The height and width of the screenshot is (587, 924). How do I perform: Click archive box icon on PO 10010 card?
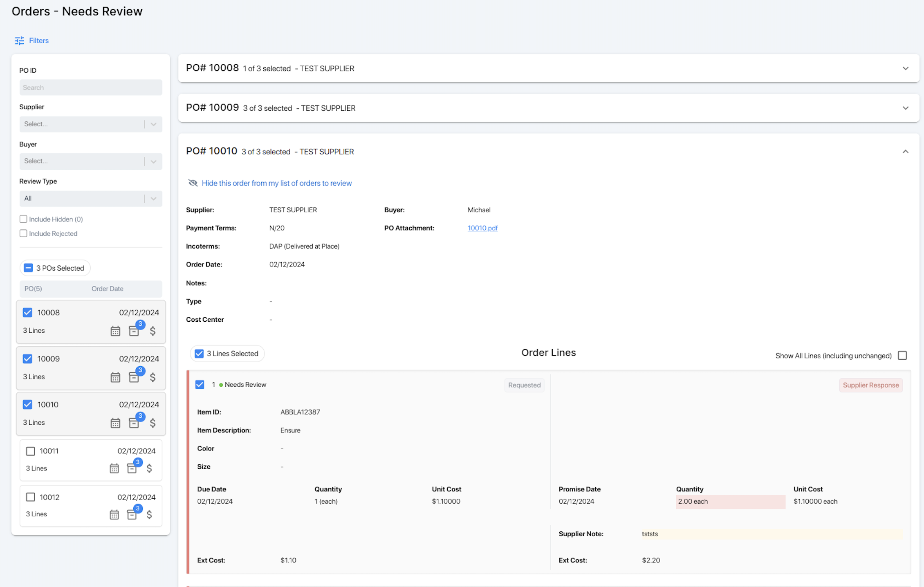coord(134,423)
